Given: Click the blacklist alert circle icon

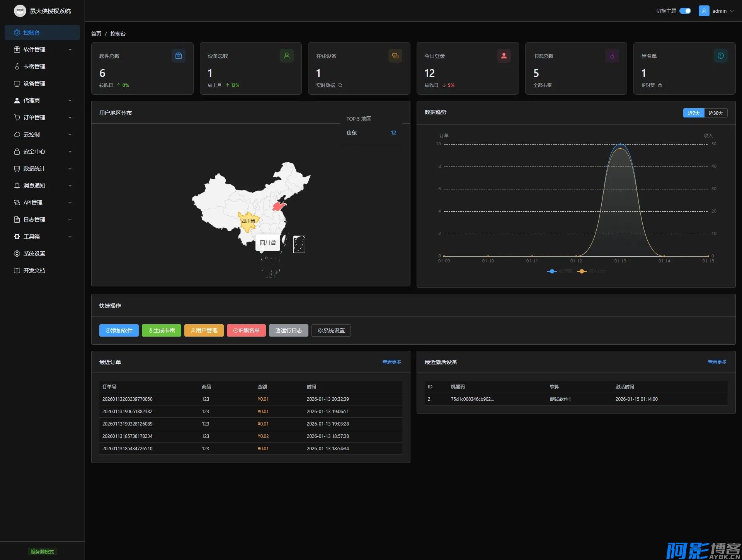Looking at the screenshot, I should tap(720, 56).
